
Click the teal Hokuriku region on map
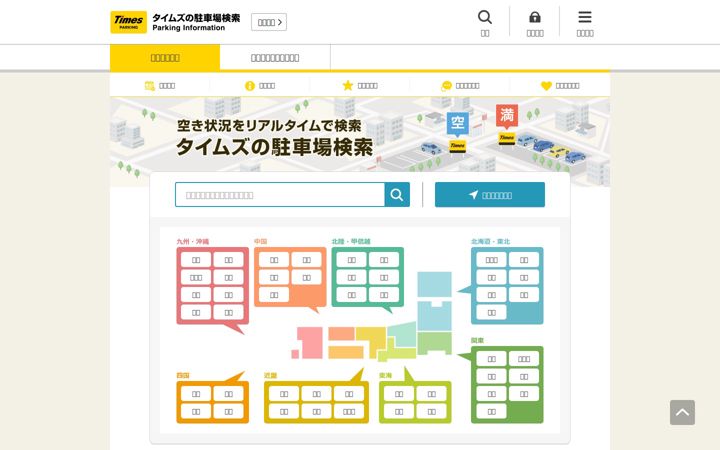click(405, 334)
